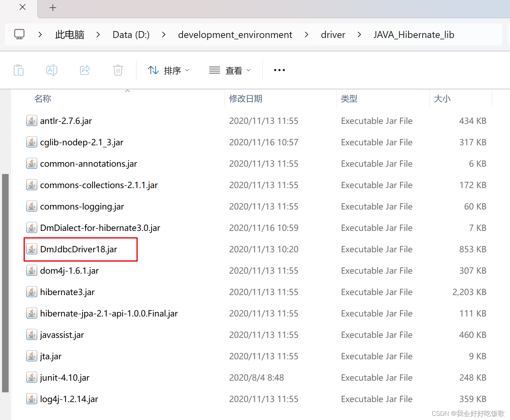Click jar icon of junit-4.10.jar
This screenshot has height=420, width=510.
[32, 378]
